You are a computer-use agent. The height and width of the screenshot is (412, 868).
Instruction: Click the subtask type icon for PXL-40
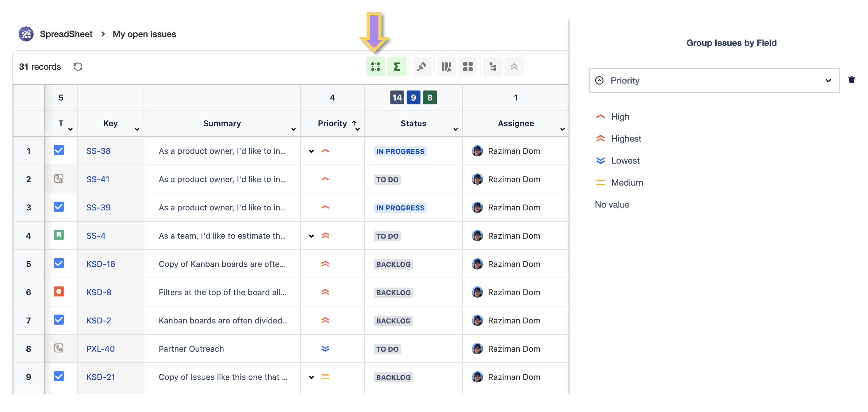tap(59, 348)
